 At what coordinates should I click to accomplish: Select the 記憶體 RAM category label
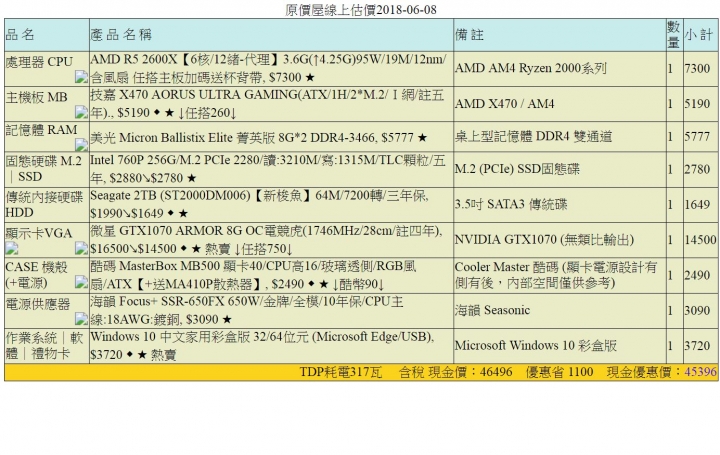pos(41,129)
